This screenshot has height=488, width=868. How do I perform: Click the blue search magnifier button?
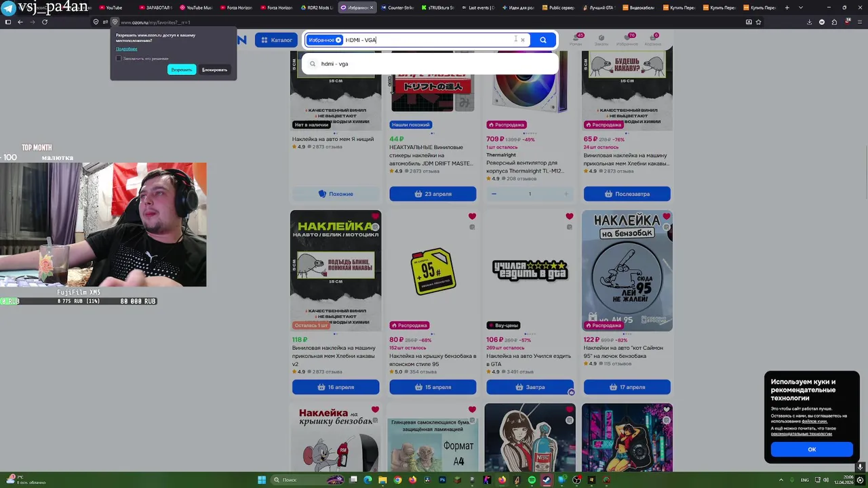click(x=543, y=40)
